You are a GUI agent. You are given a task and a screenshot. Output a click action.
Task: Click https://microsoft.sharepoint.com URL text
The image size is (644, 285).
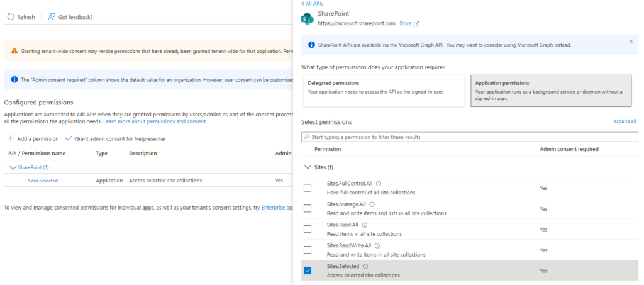(x=357, y=23)
